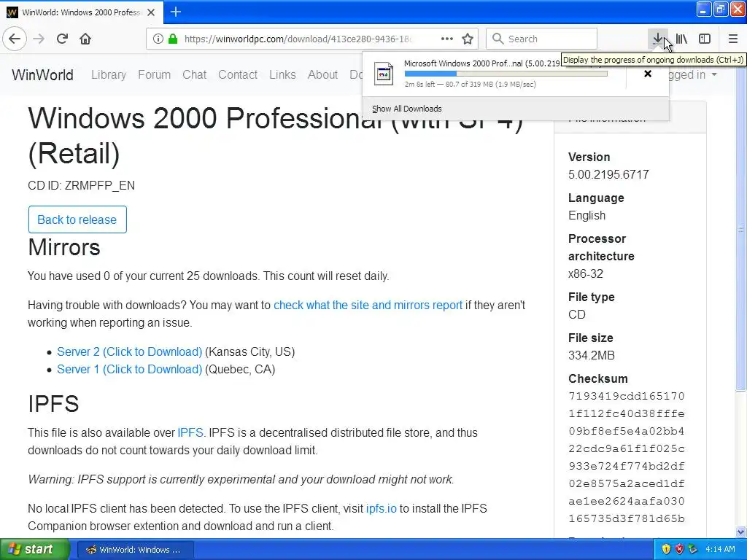Screen dimensions: 747x560
Task: Click the checksum line 7193419cdd165170
Action: [627, 396]
